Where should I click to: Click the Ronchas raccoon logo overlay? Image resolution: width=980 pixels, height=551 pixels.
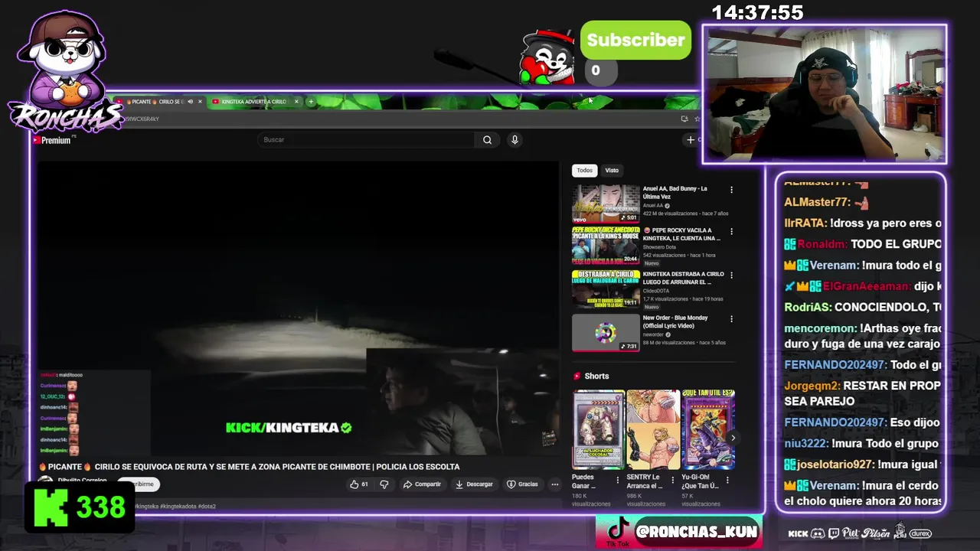(64, 70)
